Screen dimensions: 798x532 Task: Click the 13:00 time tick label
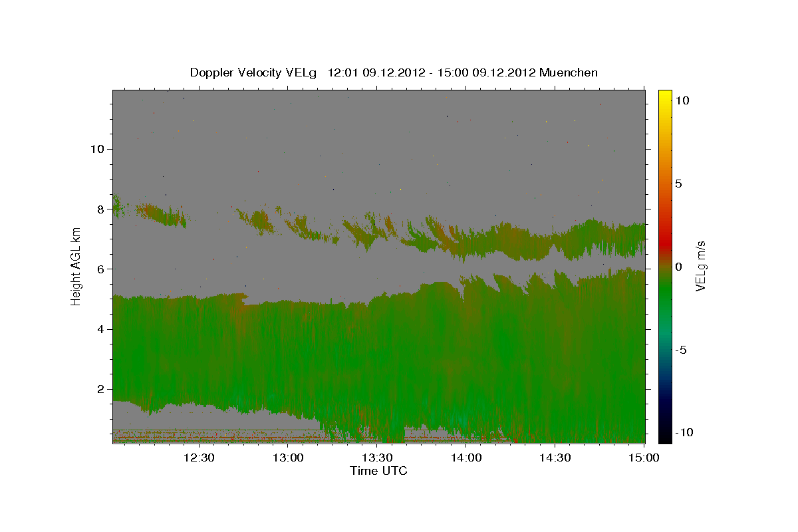pyautogui.click(x=288, y=458)
